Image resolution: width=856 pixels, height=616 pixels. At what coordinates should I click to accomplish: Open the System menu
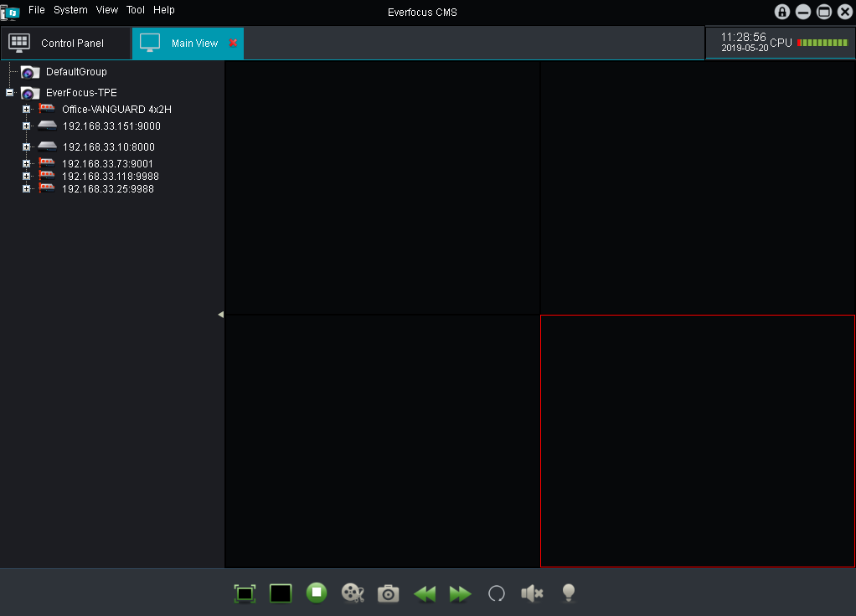pos(70,10)
